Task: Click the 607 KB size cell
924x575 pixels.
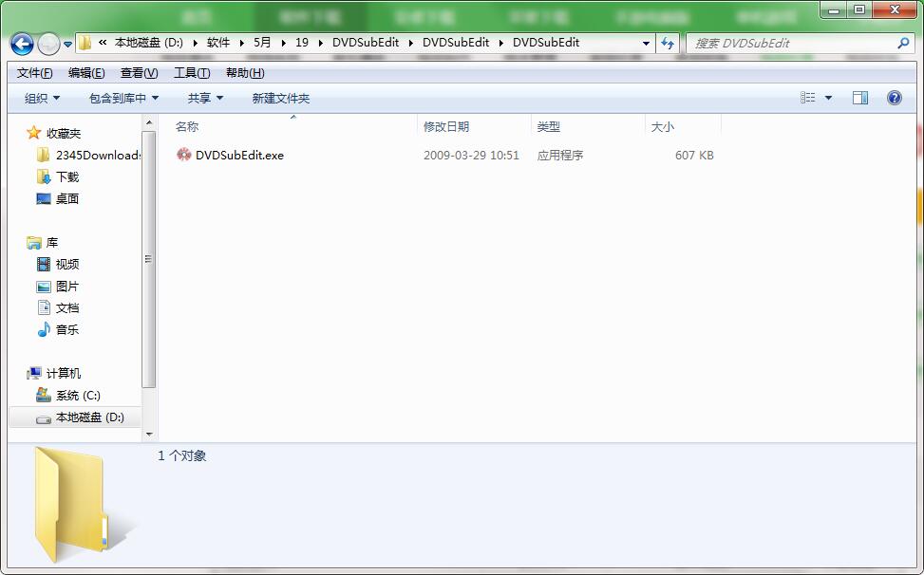Action: coord(694,156)
